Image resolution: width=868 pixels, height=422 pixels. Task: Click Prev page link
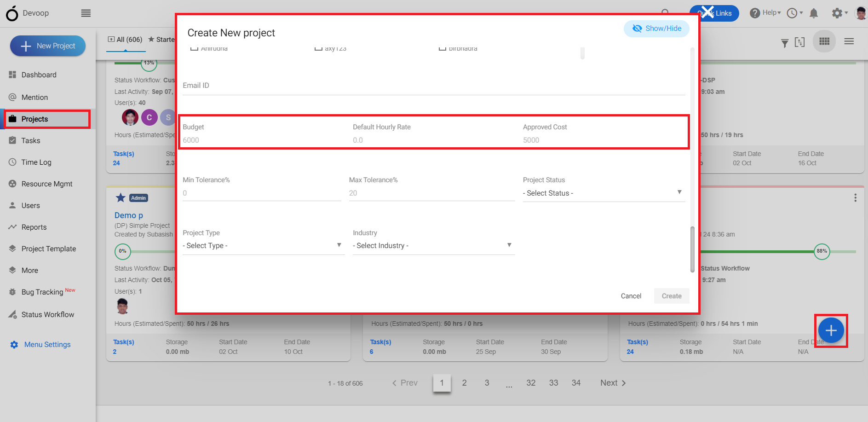point(405,383)
